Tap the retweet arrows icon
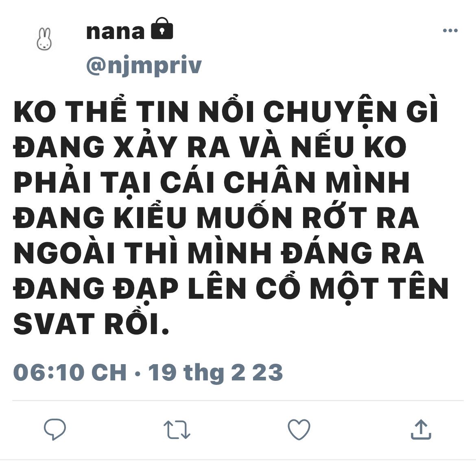The image size is (476, 467). 177,429
